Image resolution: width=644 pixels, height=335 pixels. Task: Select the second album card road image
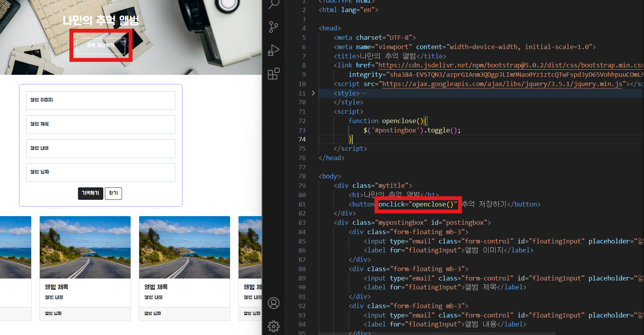[85, 247]
